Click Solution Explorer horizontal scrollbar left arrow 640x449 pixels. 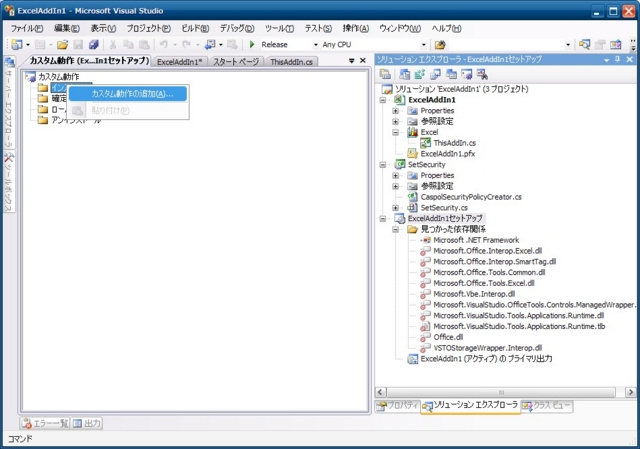pos(380,392)
